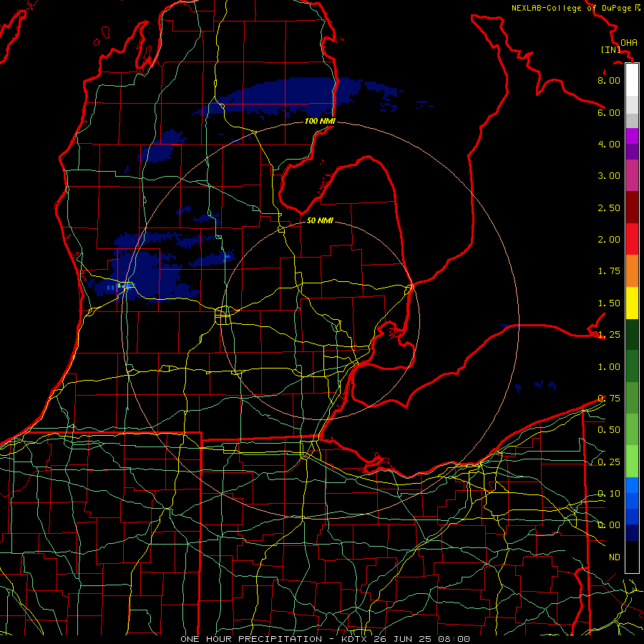Viewport: 644px width, 644px height.
Task: Pick the bright red swatch beside 2.00
Action: point(632,239)
